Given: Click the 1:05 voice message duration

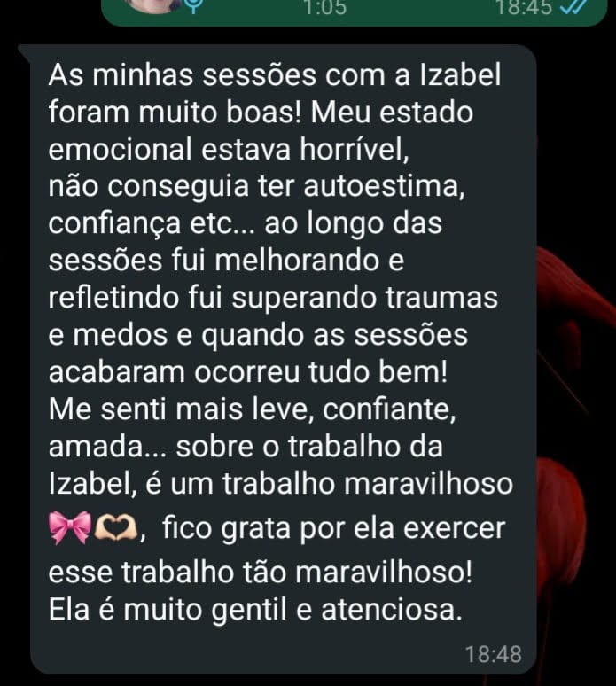Looking at the screenshot, I should coord(324,7).
